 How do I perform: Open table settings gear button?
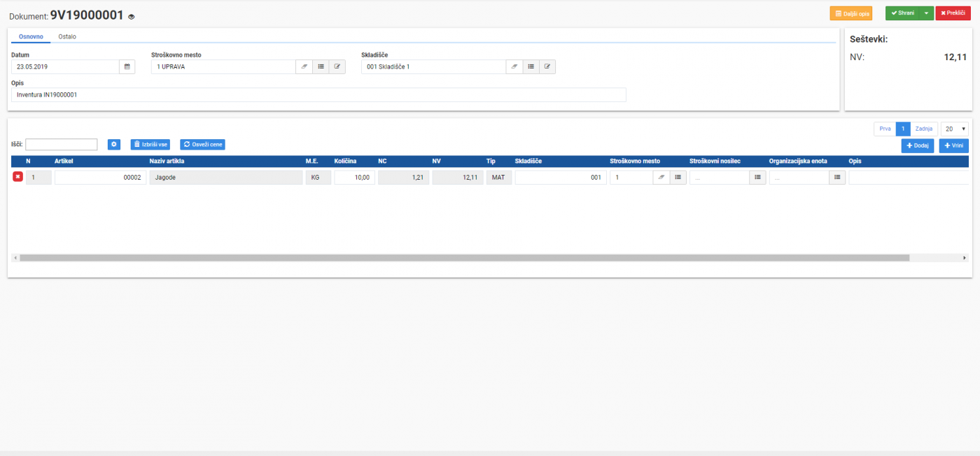pos(114,144)
